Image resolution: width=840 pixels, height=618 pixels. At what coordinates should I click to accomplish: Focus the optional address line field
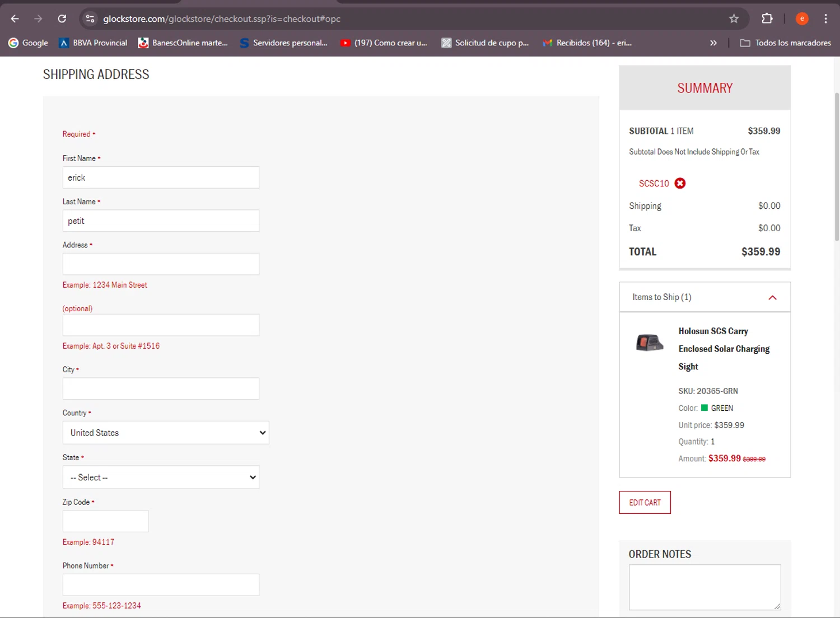(x=161, y=325)
